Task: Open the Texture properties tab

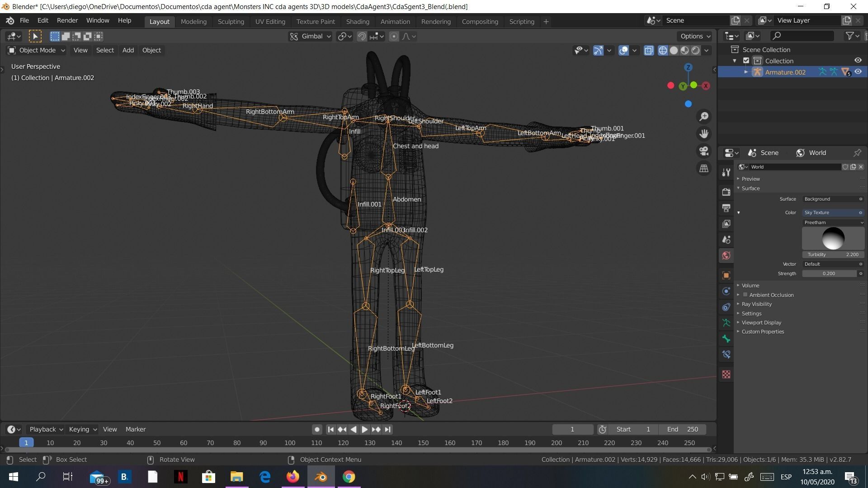Action: click(x=726, y=374)
